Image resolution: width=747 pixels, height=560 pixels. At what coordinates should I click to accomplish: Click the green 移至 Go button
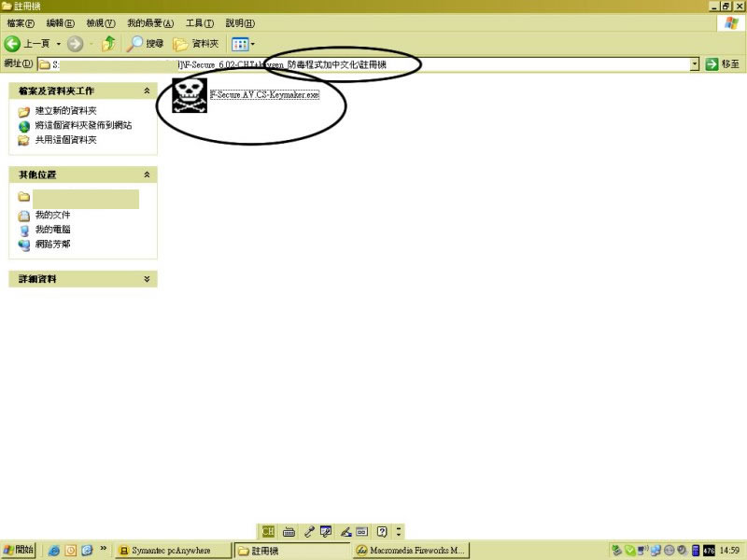(722, 64)
